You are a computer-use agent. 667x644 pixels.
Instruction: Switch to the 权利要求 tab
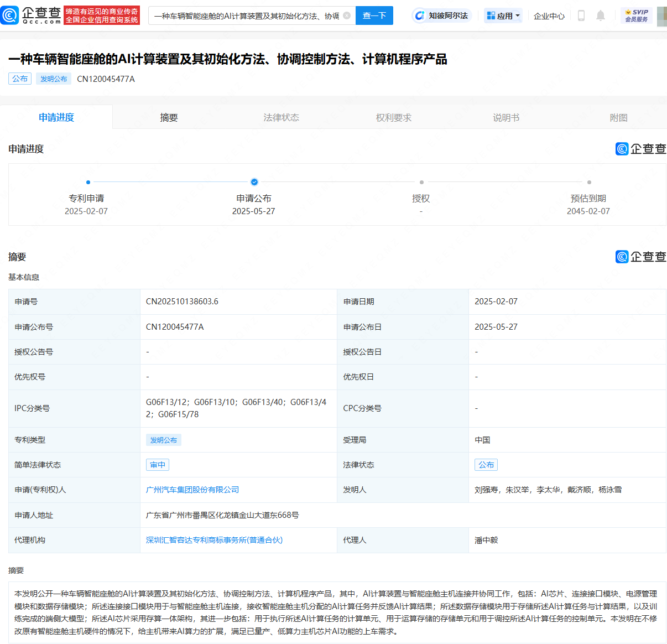tap(394, 117)
